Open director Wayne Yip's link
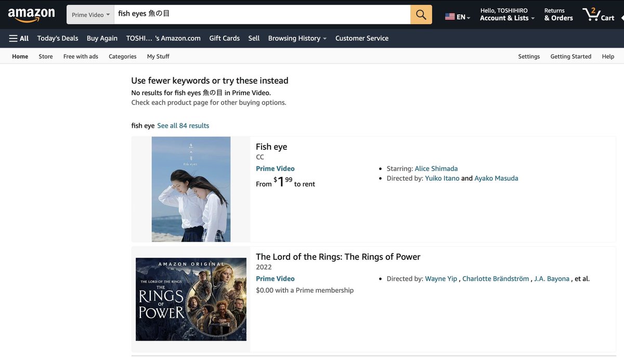Screen dimensions: 624x364 [441, 279]
